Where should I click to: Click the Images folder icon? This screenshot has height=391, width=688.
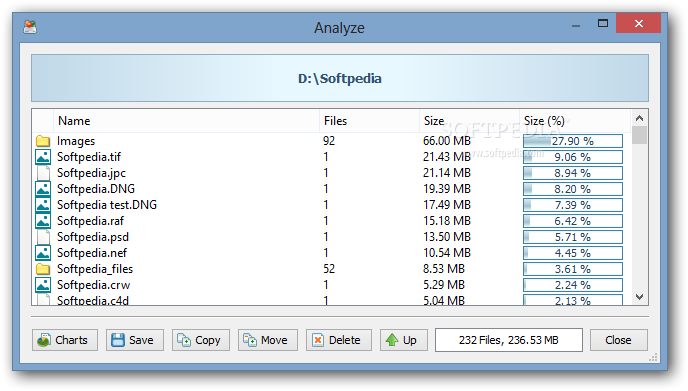coord(43,141)
